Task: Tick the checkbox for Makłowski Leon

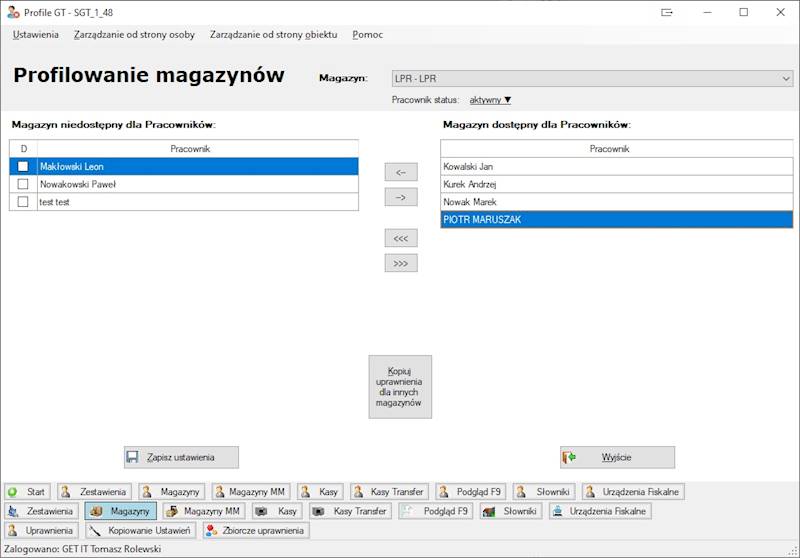Action: pos(23,167)
